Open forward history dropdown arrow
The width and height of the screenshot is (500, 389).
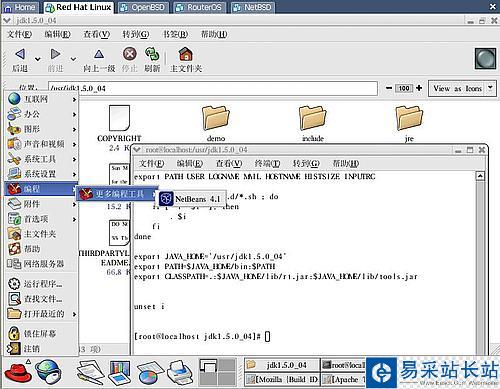pyautogui.click(x=73, y=59)
